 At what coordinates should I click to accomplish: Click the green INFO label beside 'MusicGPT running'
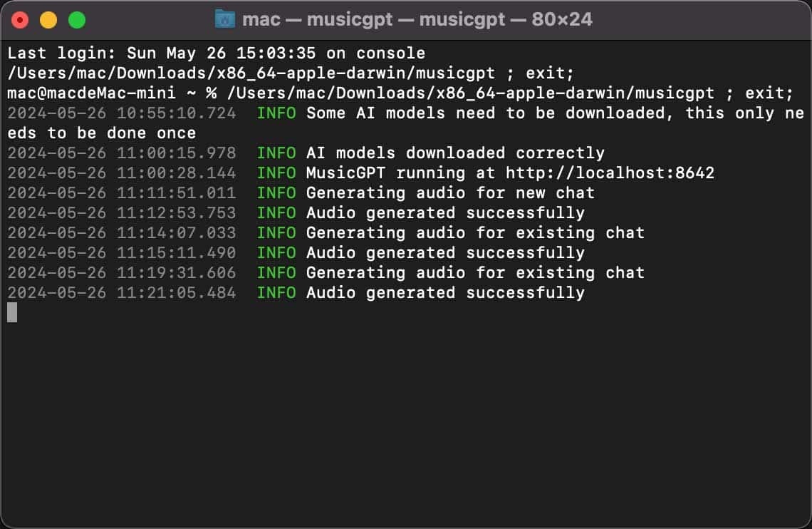(x=276, y=173)
